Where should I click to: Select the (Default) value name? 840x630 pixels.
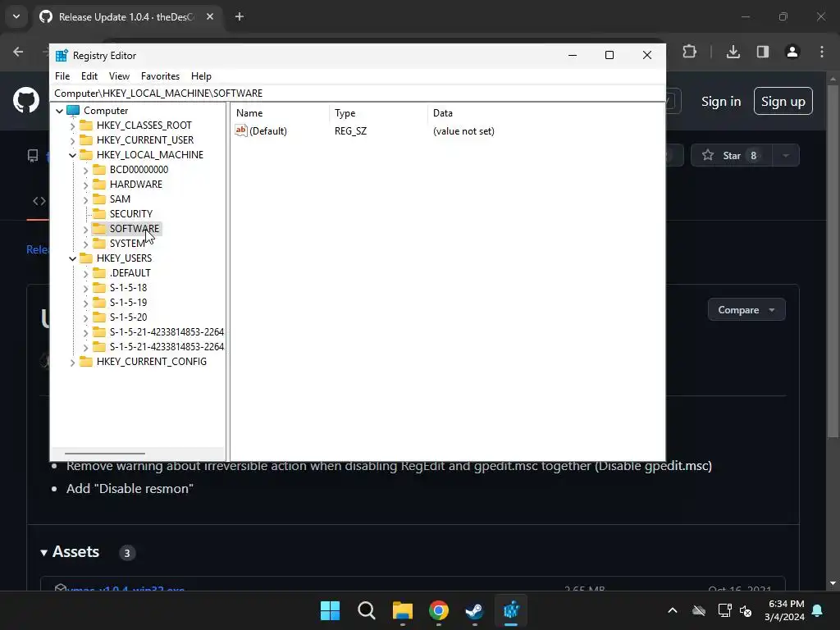(268, 131)
